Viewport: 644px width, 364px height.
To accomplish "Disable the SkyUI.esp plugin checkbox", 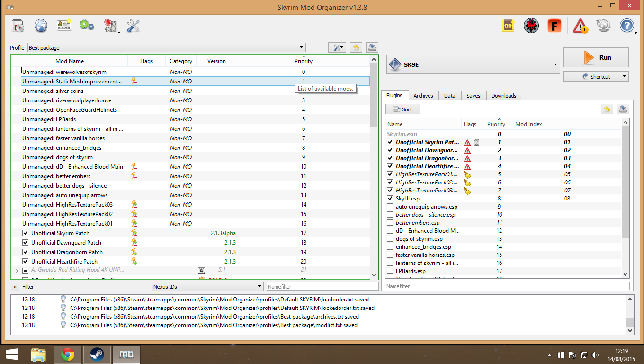I will (390, 199).
